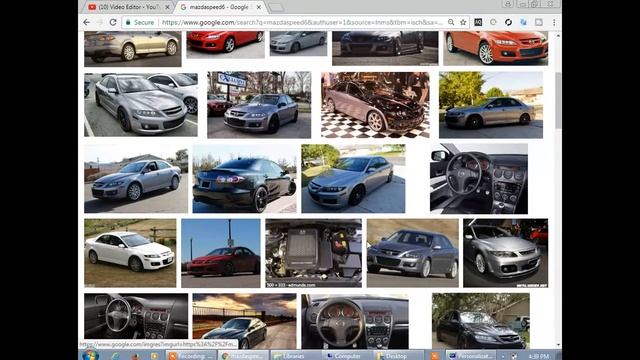Screen dimensions: 640x360
Task: Switch to the Recording taskbar window
Action: pyautogui.click(x=191, y=356)
